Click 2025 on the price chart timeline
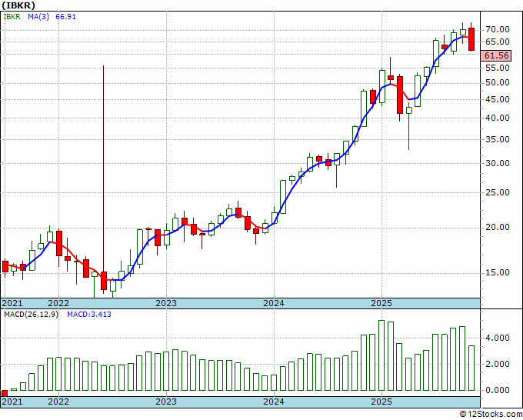 [381, 304]
